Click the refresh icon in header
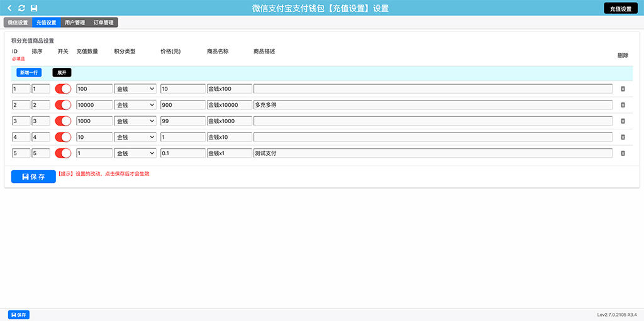Image resolution: width=644 pixels, height=321 pixels. coord(21,8)
